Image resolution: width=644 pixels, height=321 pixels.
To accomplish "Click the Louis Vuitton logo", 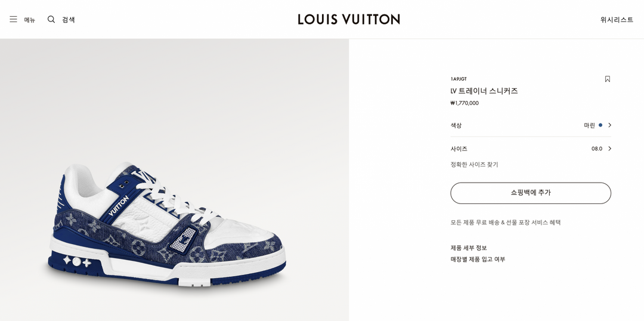I will 349,19.
